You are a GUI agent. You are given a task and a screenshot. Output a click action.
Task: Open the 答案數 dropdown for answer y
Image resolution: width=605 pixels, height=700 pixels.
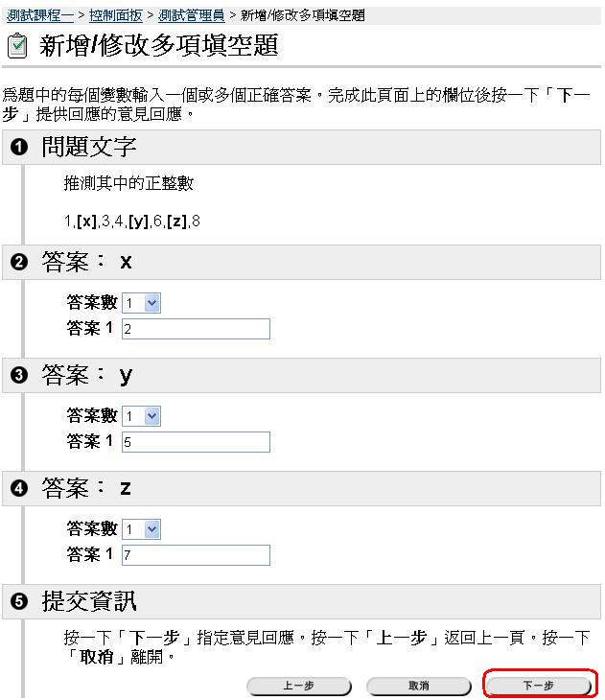point(141,416)
